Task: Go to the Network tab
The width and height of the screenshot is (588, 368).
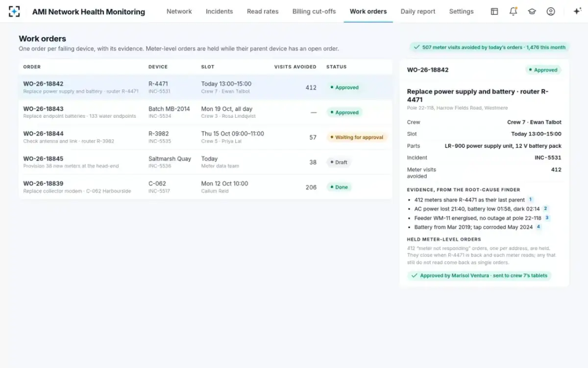Action: [179, 11]
